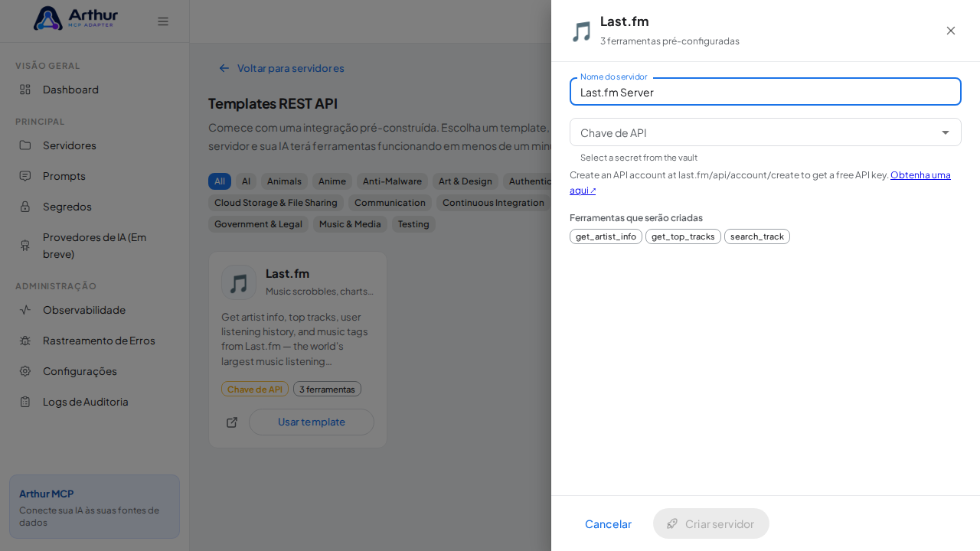This screenshot has height=551, width=980.
Task: Click rocket icon on Criar servidor button
Action: [672, 523]
